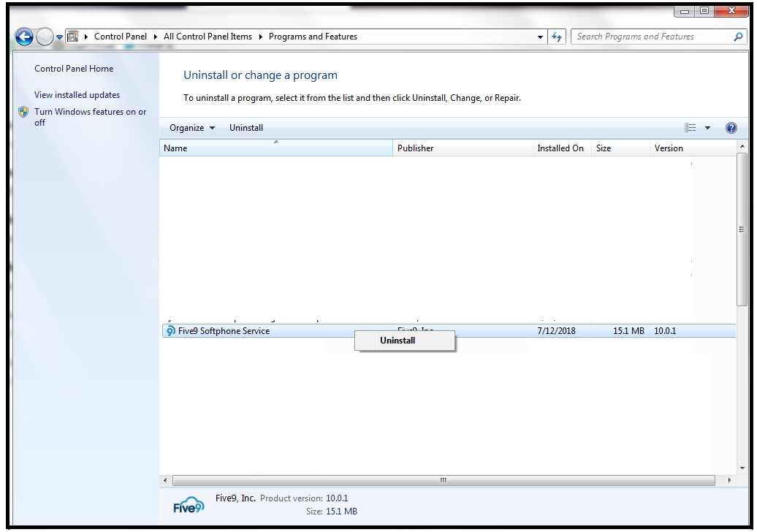The width and height of the screenshot is (757, 532).
Task: Click the horizontal scrollbar right arrow
Action: click(x=729, y=480)
